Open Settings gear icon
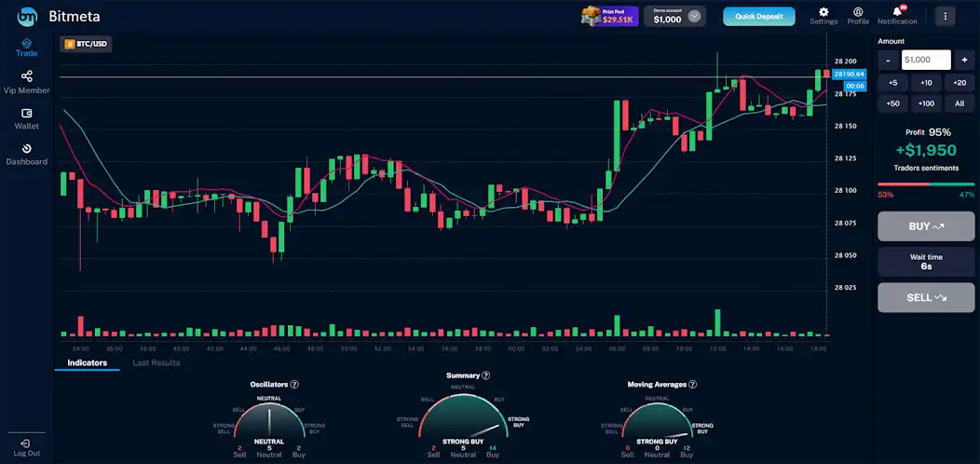The height and width of the screenshot is (464, 980). [x=823, y=12]
